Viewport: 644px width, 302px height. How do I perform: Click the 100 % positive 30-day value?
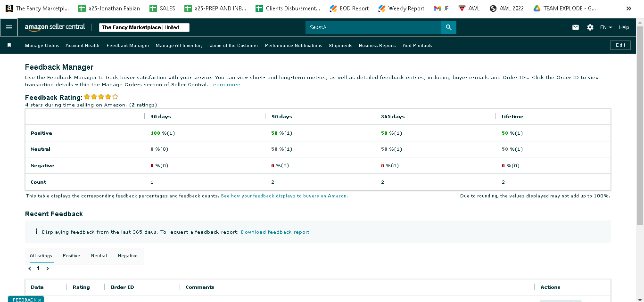click(163, 133)
